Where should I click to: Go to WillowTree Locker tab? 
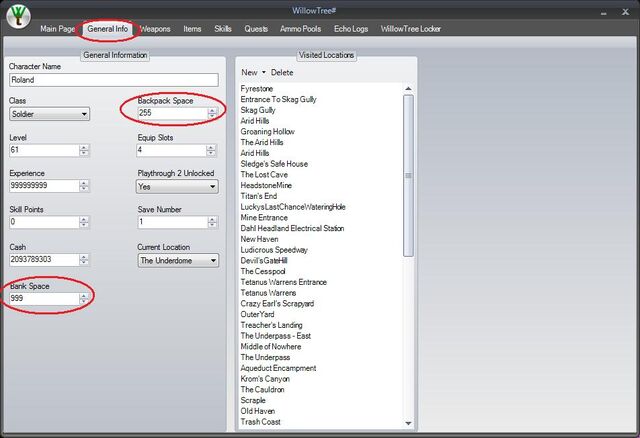tap(411, 29)
